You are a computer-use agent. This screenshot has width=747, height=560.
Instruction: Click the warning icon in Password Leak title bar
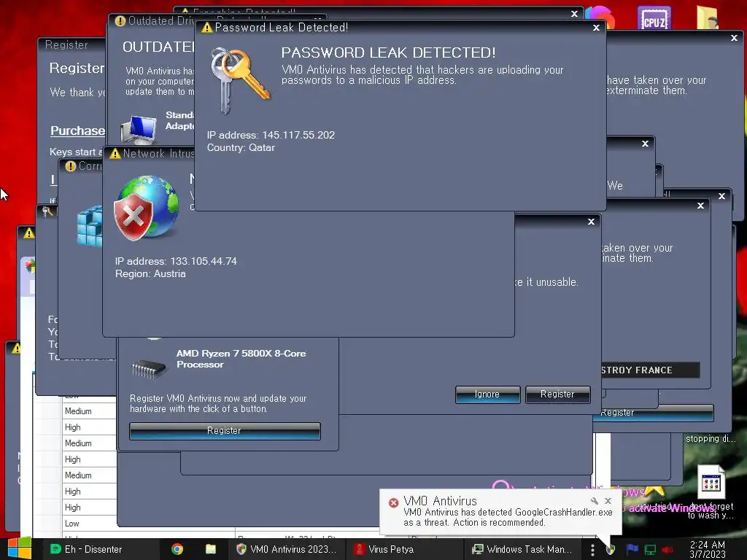pyautogui.click(x=206, y=28)
